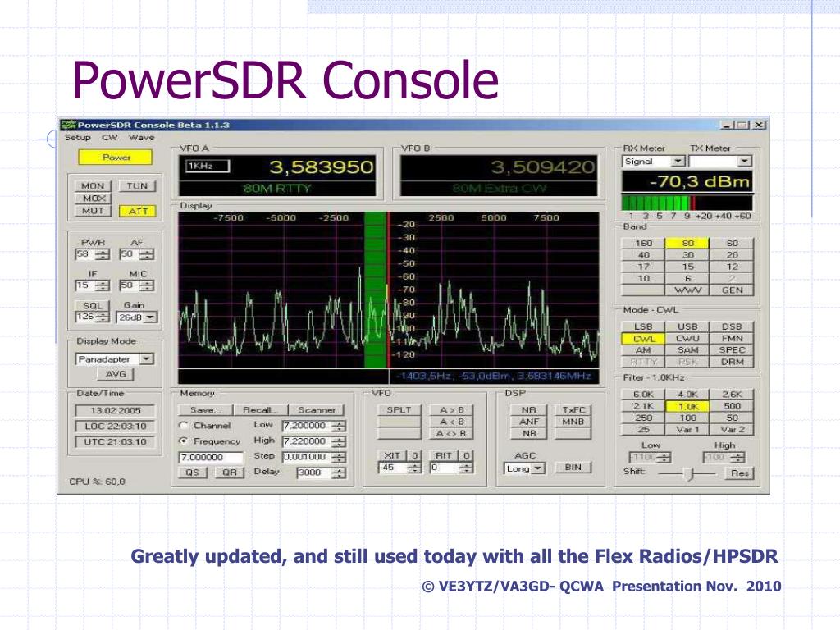Click the PowerSDR title bar app icon
840x630 pixels.
pyautogui.click(x=68, y=125)
